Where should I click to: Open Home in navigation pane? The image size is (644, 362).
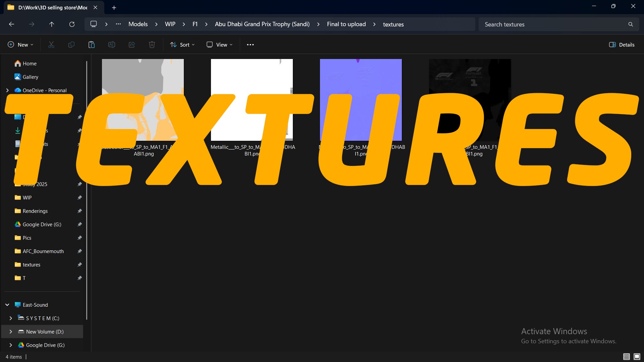25,63
